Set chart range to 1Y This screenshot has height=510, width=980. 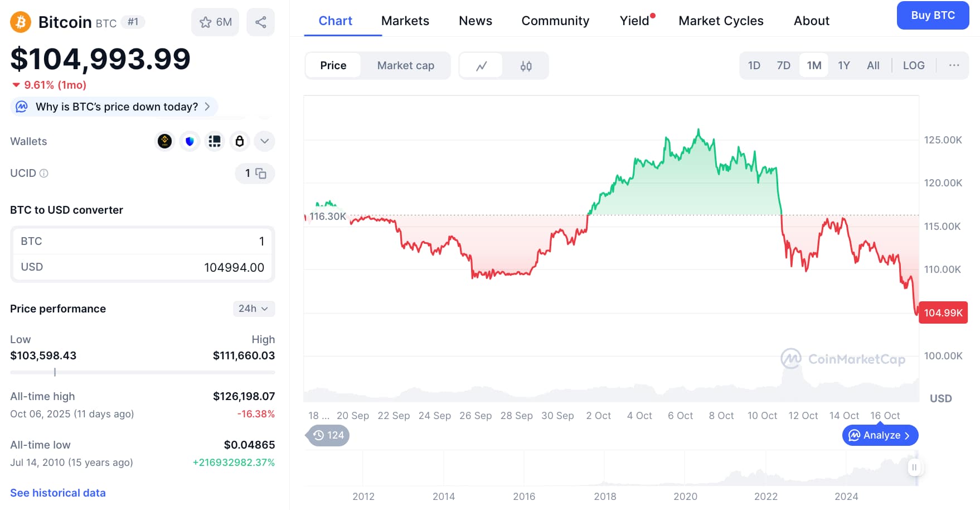point(844,66)
